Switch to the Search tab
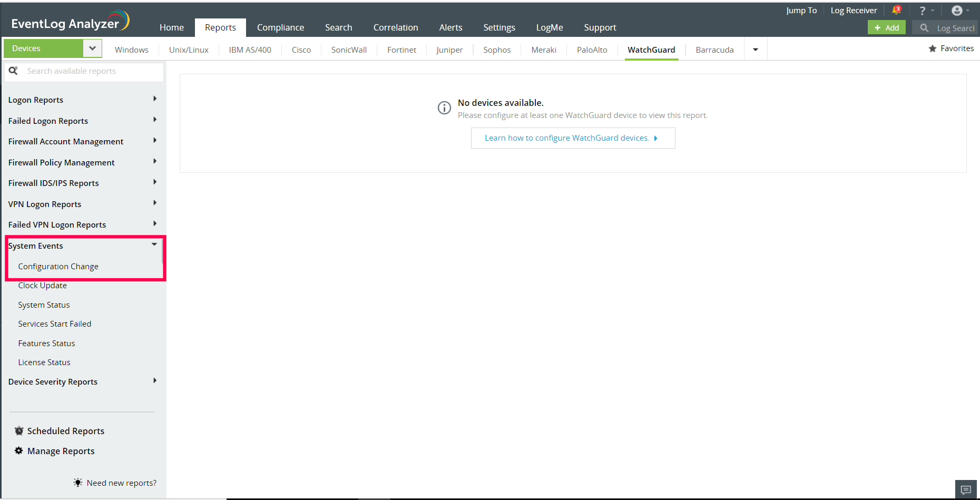This screenshot has height=500, width=980. [338, 27]
